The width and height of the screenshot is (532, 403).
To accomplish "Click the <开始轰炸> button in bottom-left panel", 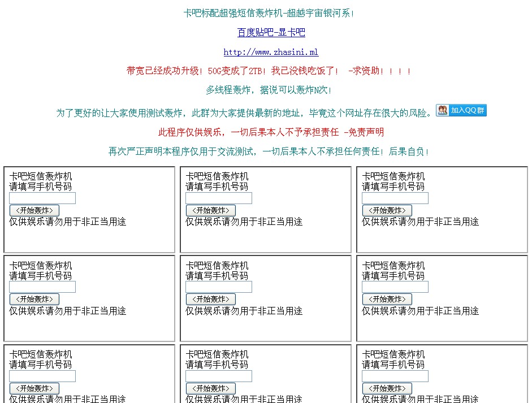I will click(x=34, y=388).
